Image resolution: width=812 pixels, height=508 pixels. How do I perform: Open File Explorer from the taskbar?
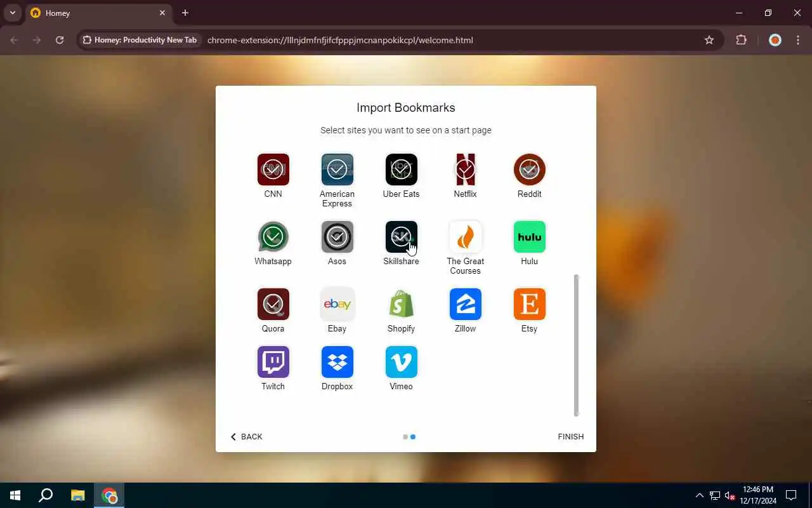pyautogui.click(x=77, y=495)
